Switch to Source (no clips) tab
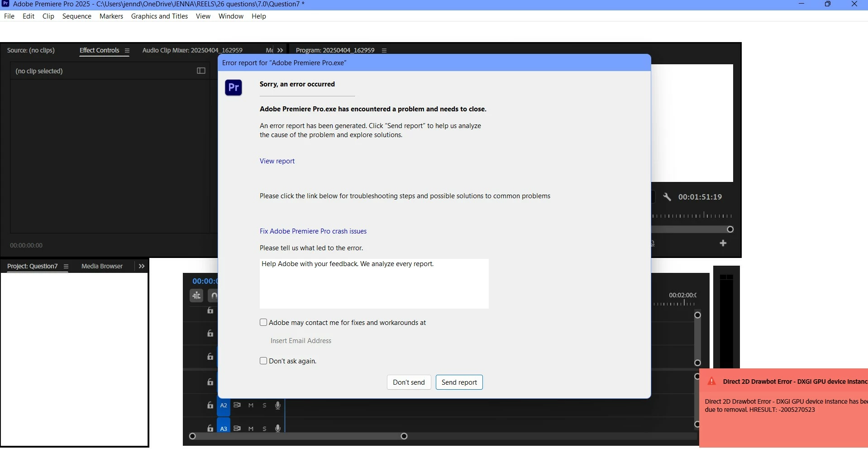The width and height of the screenshot is (868, 458). (x=31, y=50)
